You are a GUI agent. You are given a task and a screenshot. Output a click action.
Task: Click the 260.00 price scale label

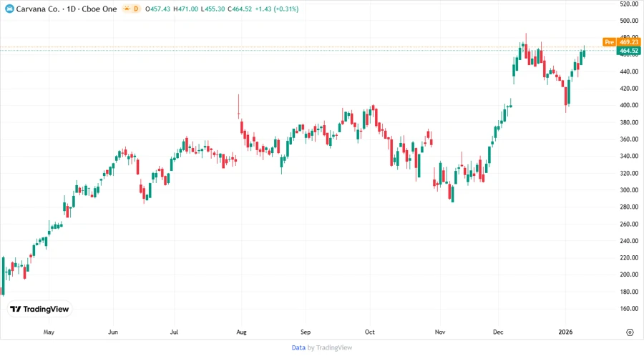[x=629, y=224]
